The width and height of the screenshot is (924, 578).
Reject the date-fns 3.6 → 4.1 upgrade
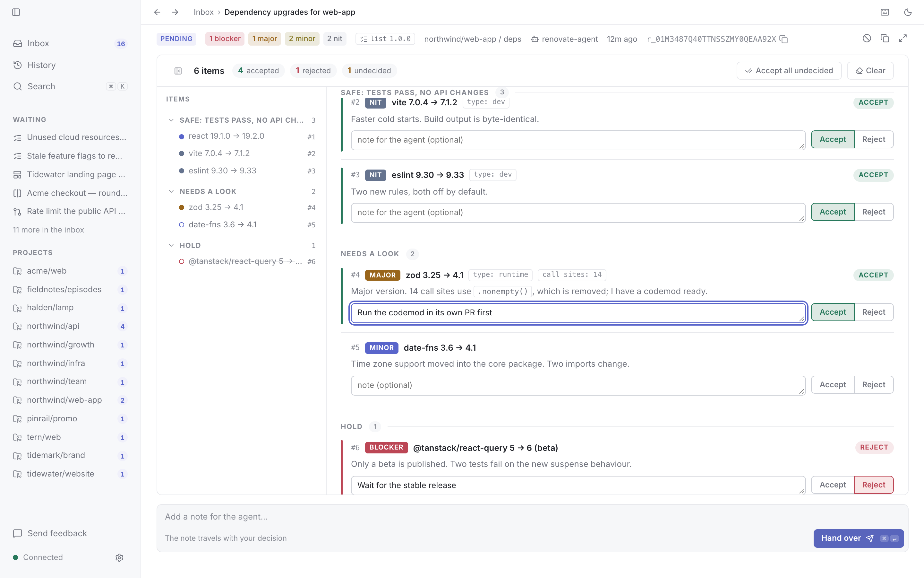(x=874, y=385)
